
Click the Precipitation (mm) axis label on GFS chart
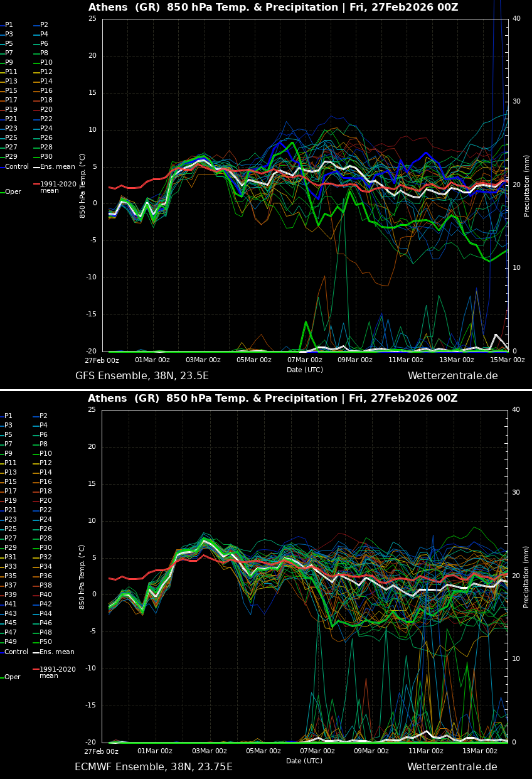tap(527, 186)
